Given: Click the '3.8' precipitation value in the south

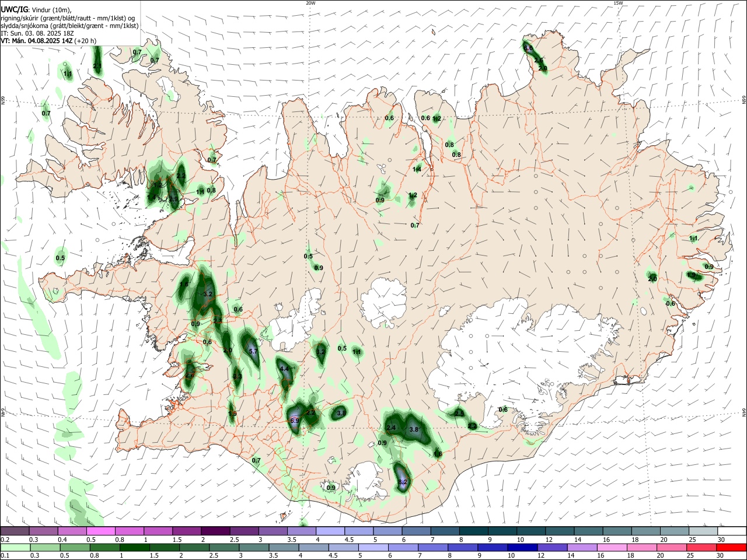Looking at the screenshot, I should tap(414, 429).
